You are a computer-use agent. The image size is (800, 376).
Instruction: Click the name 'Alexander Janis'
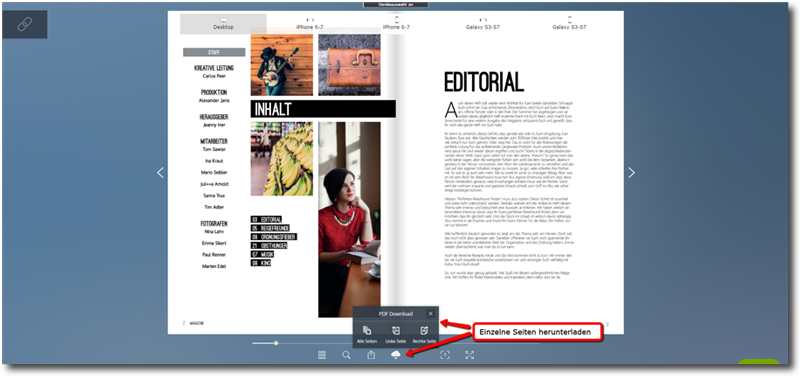[214, 101]
